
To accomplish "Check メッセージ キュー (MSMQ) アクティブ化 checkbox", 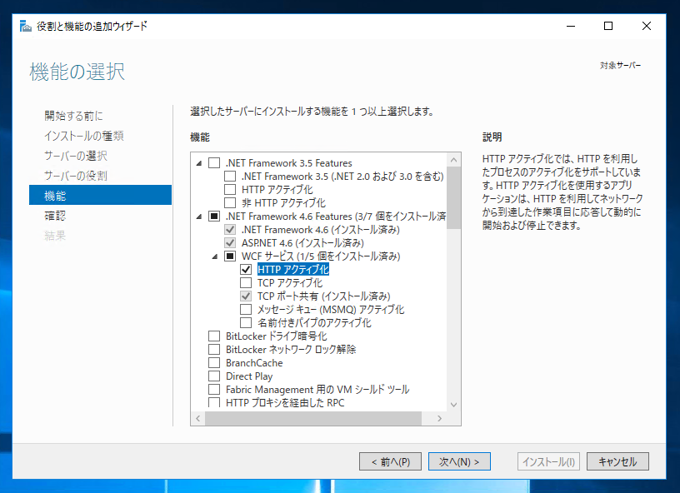I will [x=246, y=309].
